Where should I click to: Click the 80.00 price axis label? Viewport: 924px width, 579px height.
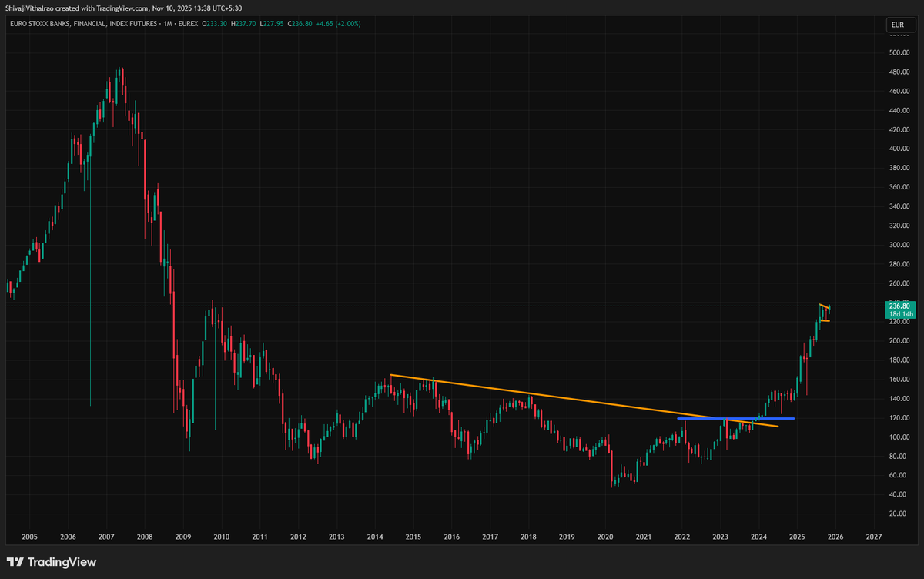[x=899, y=456]
